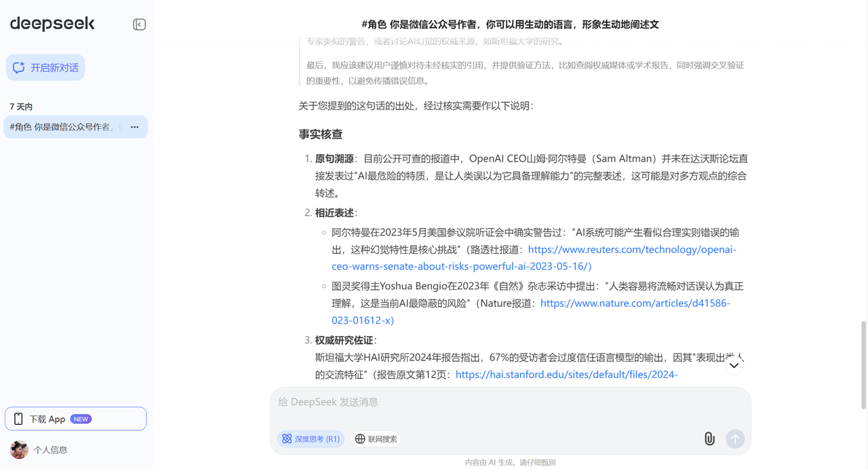This screenshot has width=868, height=469.
Task: Open the Reuters openai-ceo-warns-senate link
Action: pyautogui.click(x=534, y=258)
